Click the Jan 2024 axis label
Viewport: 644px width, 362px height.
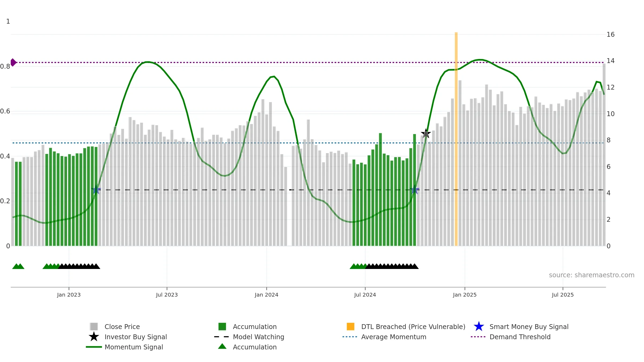(x=266, y=295)
